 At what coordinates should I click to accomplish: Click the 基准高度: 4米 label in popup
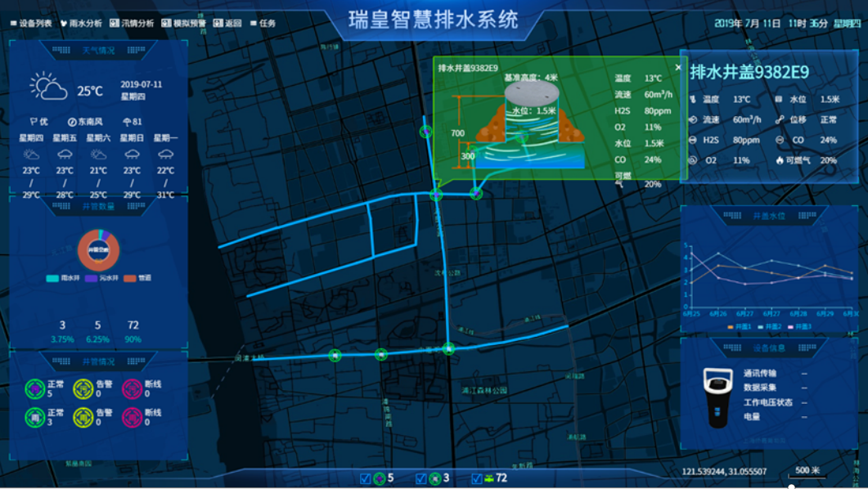tap(530, 78)
